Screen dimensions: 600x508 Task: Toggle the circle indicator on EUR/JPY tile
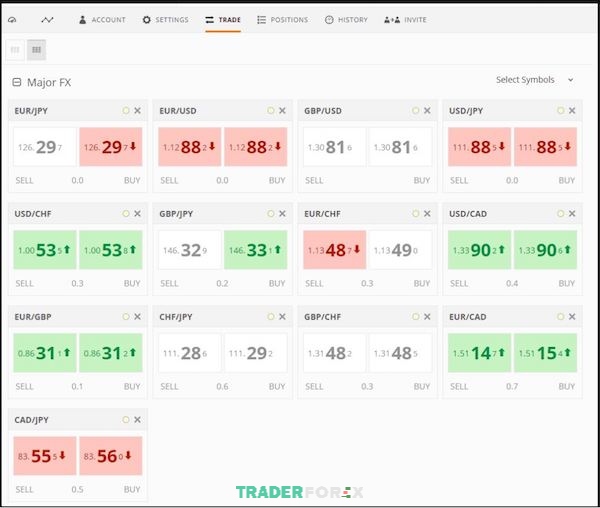point(126,111)
